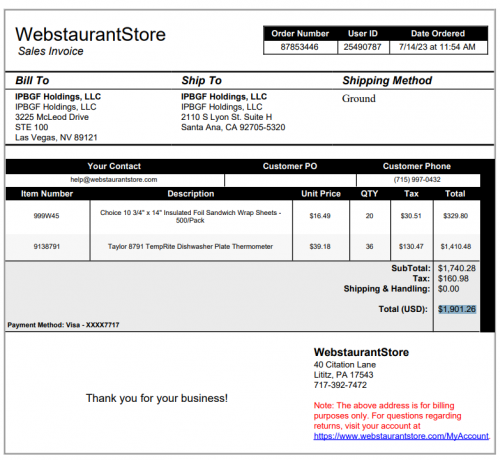Click the QTY column header
The height and width of the screenshot is (460, 500).
click(x=369, y=194)
